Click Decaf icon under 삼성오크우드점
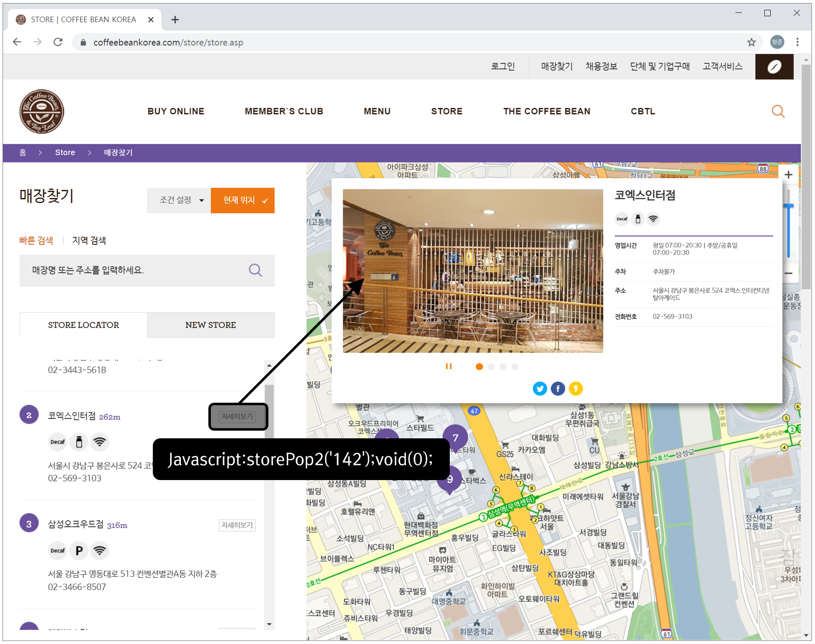The image size is (815, 644). coord(58,550)
